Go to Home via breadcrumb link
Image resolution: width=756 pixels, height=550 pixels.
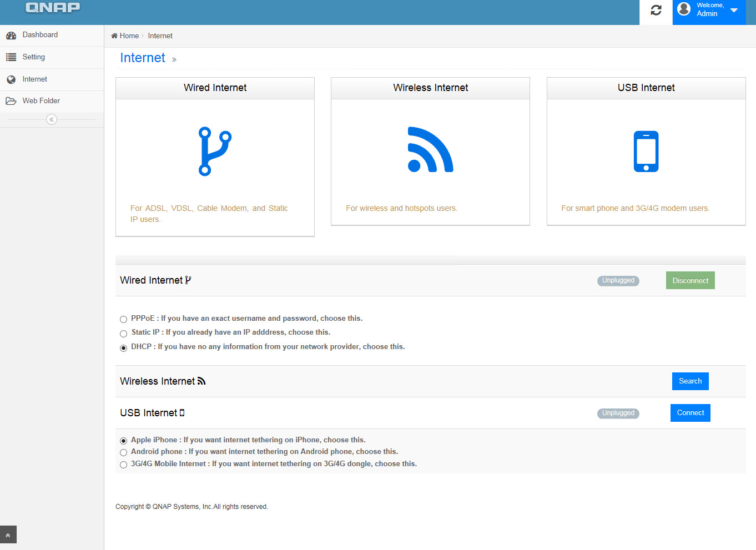point(129,36)
